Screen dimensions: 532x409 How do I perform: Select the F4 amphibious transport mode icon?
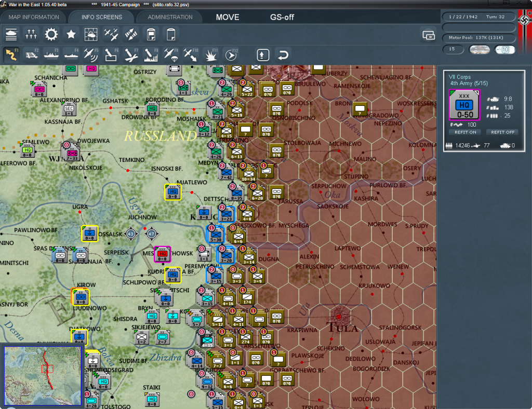[x=71, y=54]
